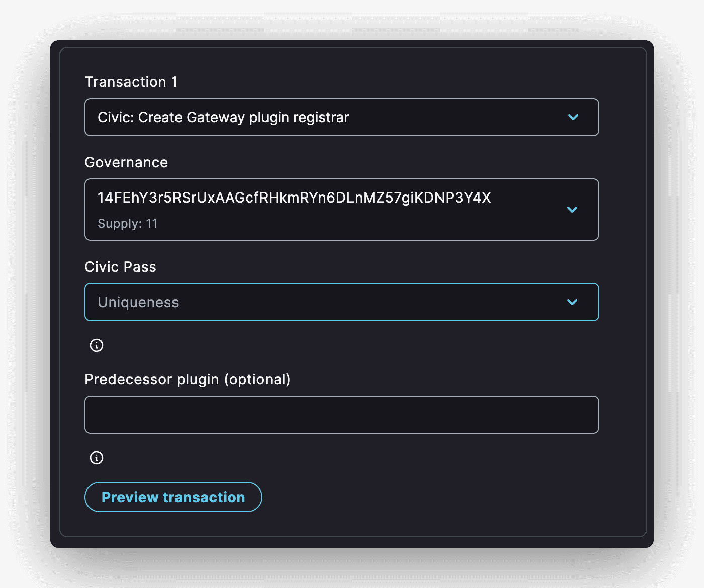
Task: Expand the Governance address selector
Action: (342, 210)
